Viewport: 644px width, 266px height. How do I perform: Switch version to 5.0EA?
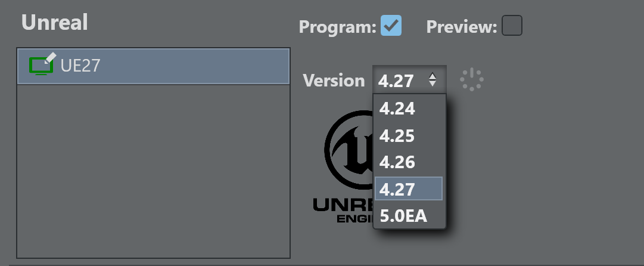pos(404,215)
